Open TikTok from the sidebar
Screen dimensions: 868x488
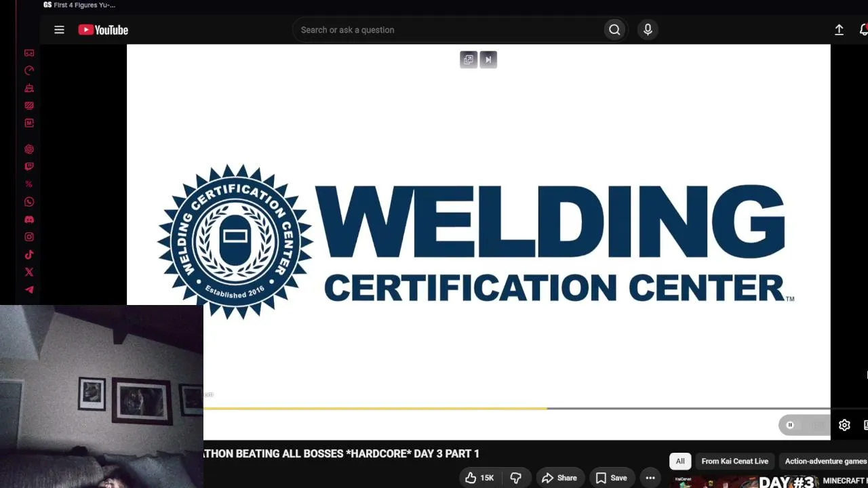pos(29,255)
